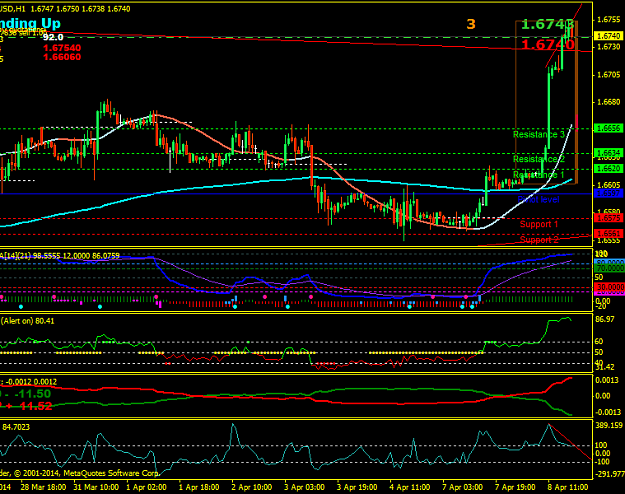Click the '28 Mar 18:00' time label
The image size is (625, 494).
click(x=43, y=487)
